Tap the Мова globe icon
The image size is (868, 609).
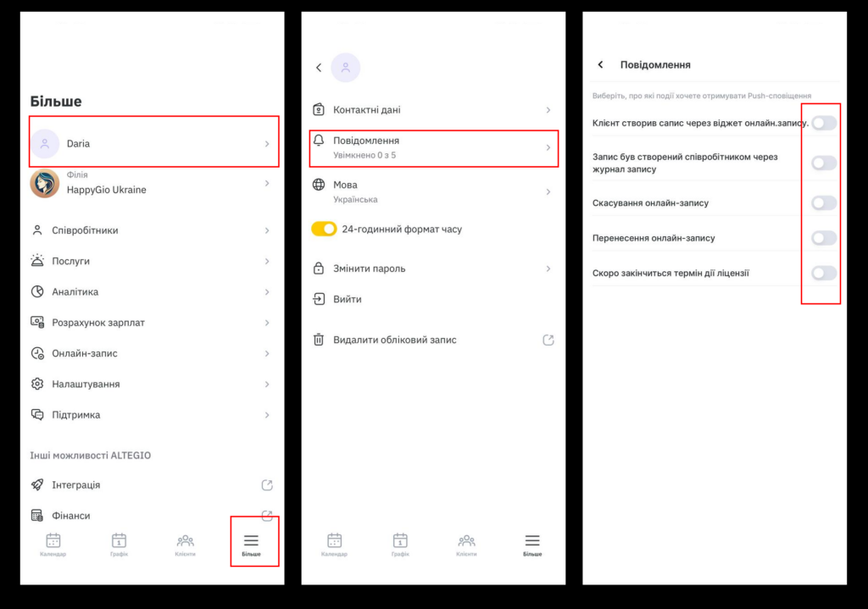point(319,185)
